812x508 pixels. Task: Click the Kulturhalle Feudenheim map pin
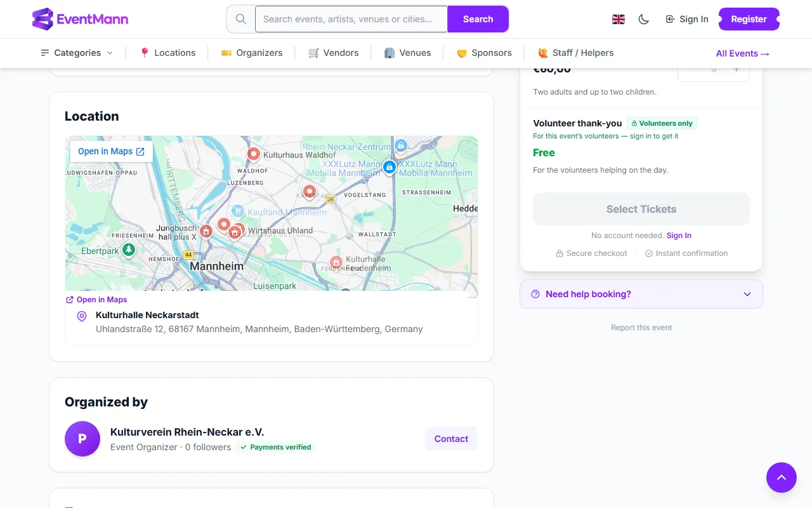[336, 262]
